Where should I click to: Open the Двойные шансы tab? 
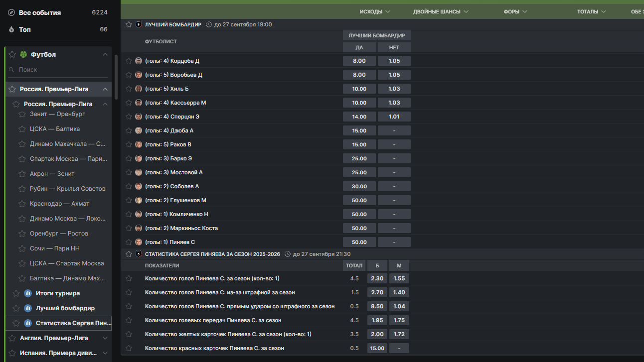[x=440, y=11]
